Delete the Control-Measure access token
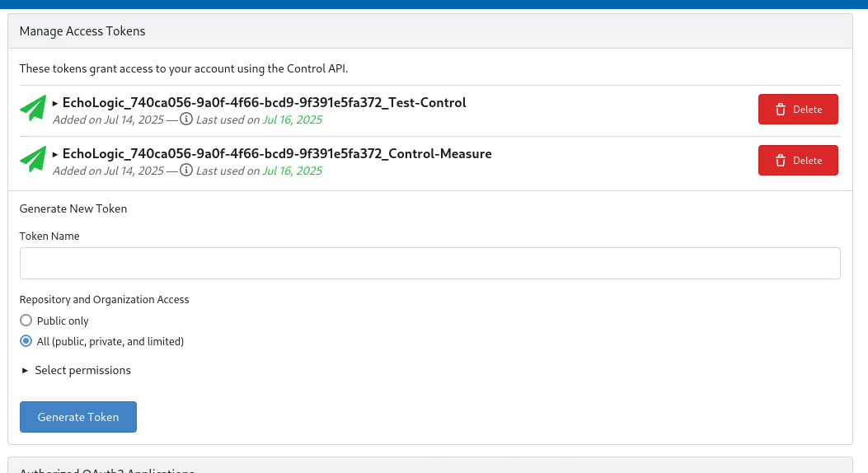This screenshot has height=473, width=868. click(798, 160)
